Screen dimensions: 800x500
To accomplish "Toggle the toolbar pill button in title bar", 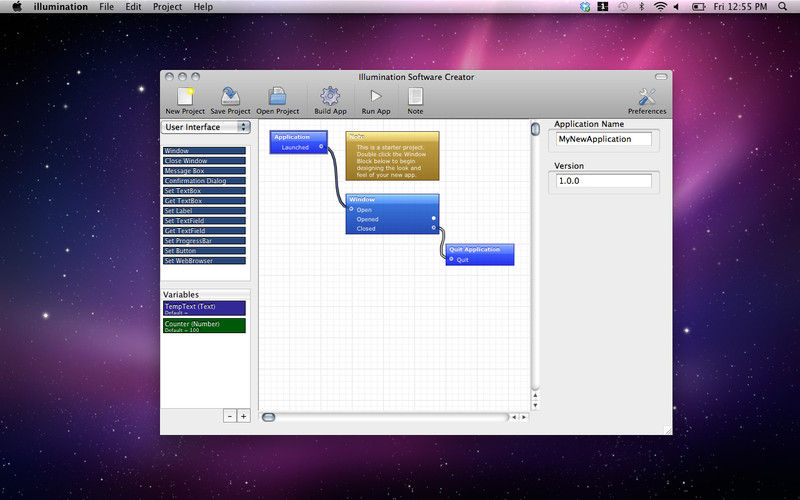I will pyautogui.click(x=661, y=77).
